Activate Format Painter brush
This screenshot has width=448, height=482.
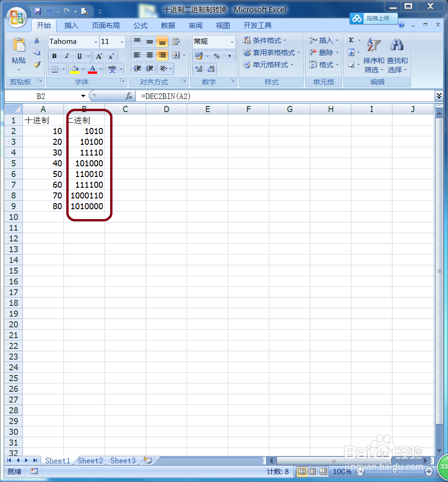point(37,64)
